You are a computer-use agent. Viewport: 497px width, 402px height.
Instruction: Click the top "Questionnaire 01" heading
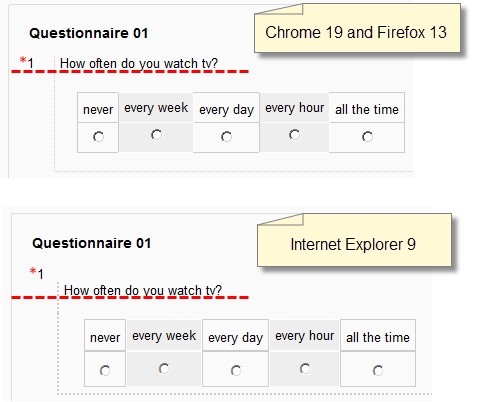[89, 33]
